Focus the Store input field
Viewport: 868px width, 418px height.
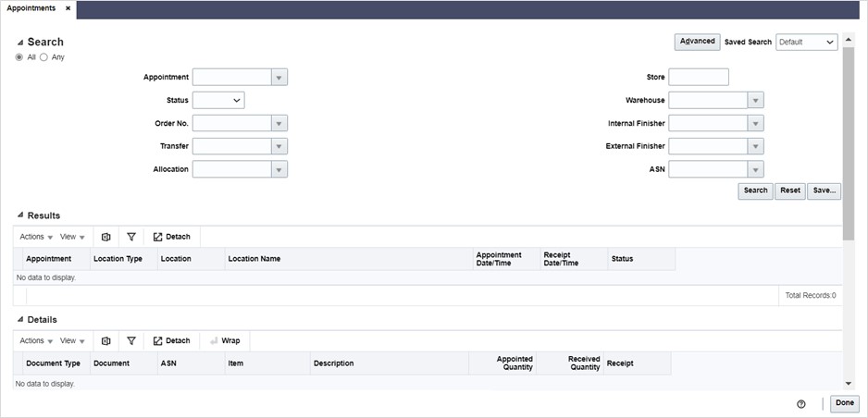[699, 78]
